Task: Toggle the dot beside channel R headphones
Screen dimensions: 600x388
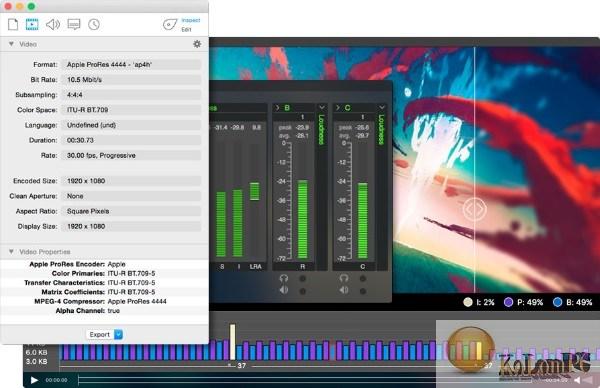Action: tap(302, 278)
